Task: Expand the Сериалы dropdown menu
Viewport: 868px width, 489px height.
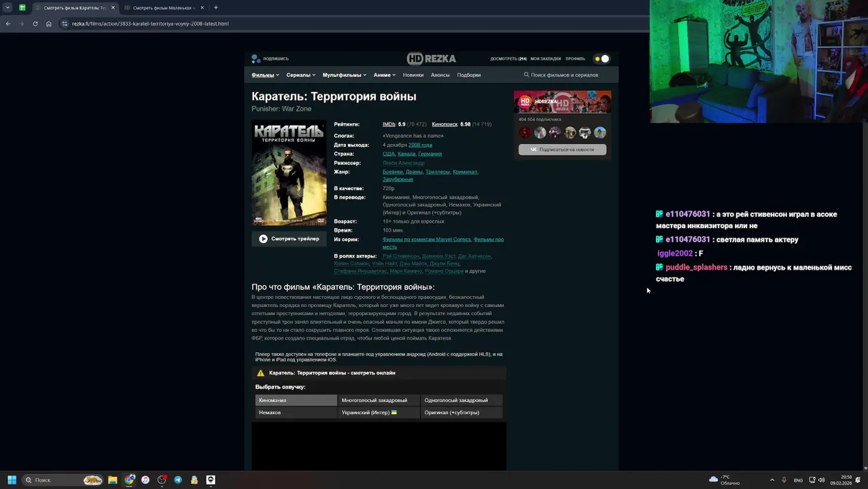Action: click(x=300, y=75)
